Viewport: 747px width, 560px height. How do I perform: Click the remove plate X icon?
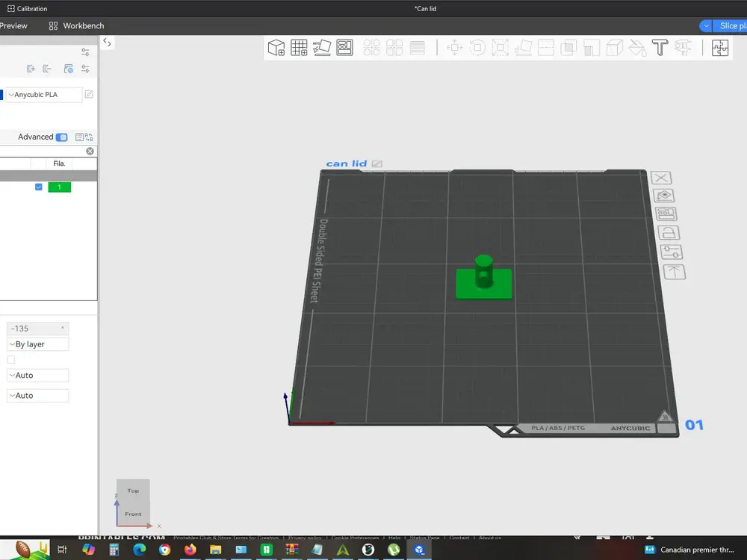[x=661, y=178]
